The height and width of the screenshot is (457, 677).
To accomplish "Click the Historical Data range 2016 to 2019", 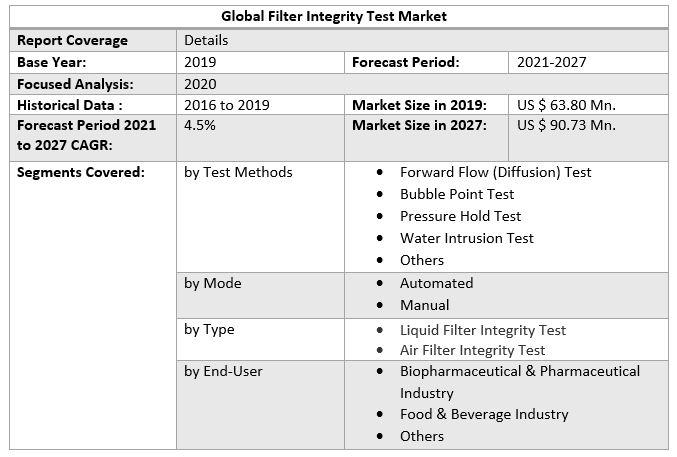I will coord(226,105).
